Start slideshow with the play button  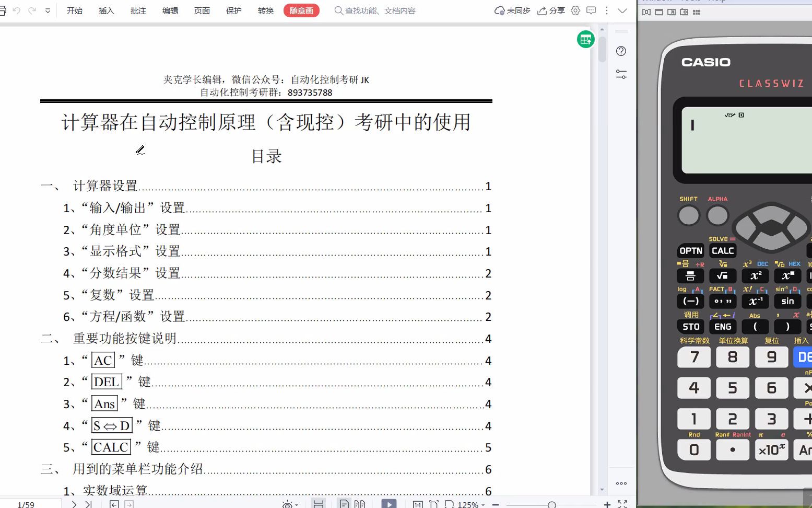(x=389, y=504)
